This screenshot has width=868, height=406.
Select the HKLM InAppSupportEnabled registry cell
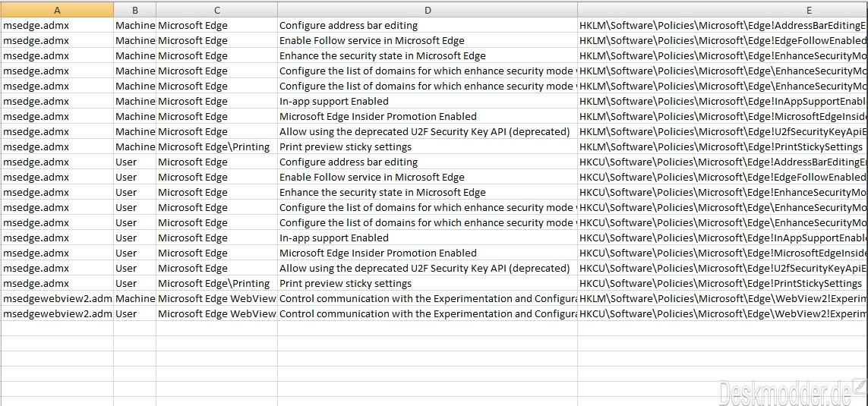[x=723, y=101]
